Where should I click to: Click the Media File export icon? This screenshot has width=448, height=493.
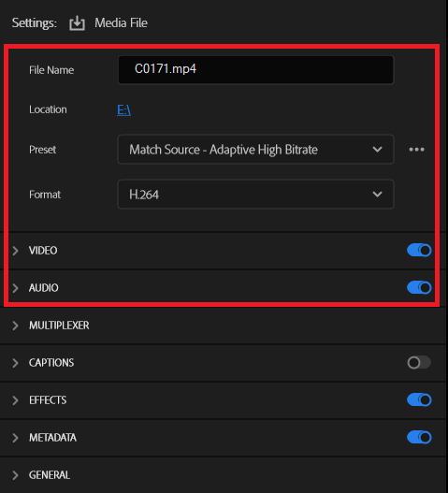[77, 23]
